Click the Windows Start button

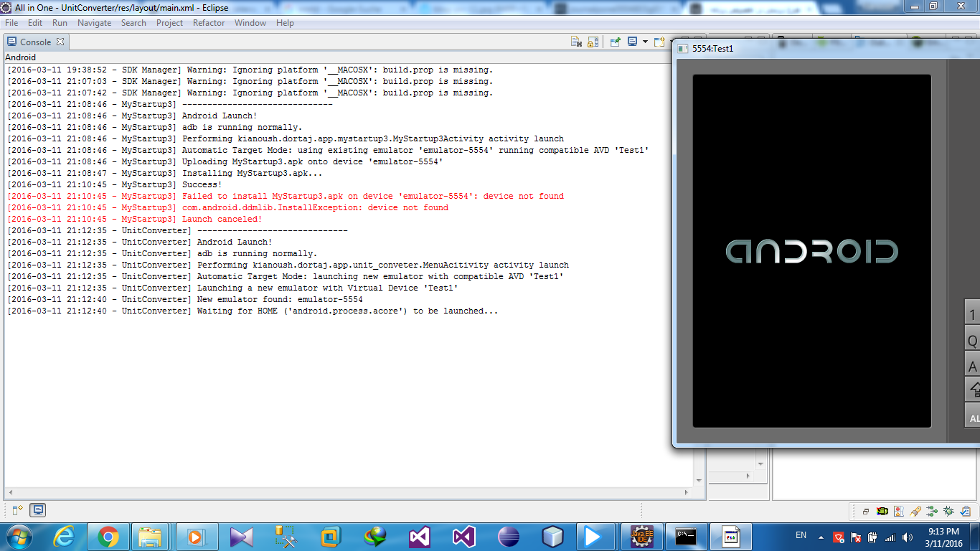19,537
